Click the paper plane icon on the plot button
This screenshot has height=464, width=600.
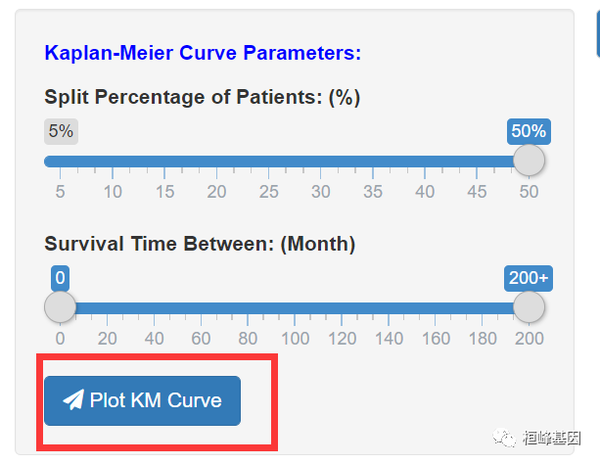pyautogui.click(x=73, y=401)
